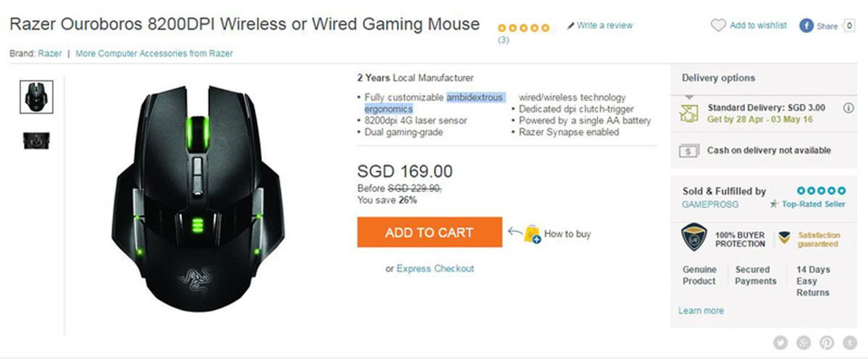The image size is (868, 359).
Task: Select the second product thumbnail
Action: (x=36, y=141)
